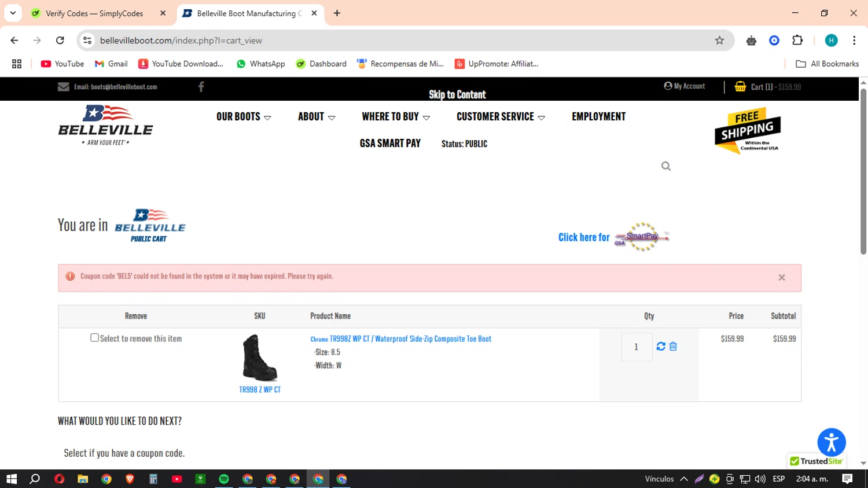The width and height of the screenshot is (868, 488).
Task: Open the Windows Start menu
Action: 12,479
